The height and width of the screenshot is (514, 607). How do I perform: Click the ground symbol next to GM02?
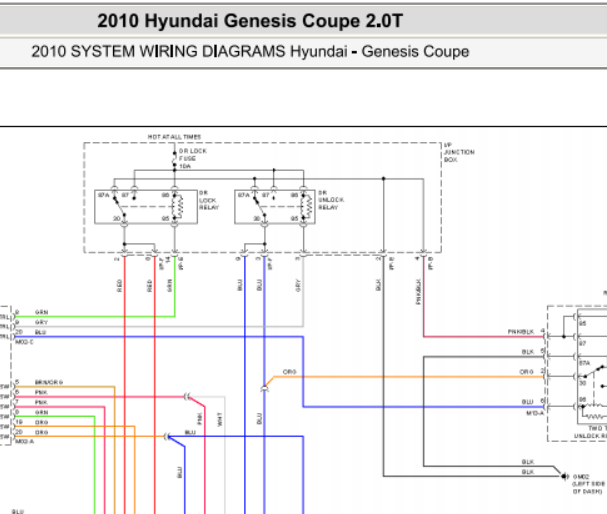564,476
